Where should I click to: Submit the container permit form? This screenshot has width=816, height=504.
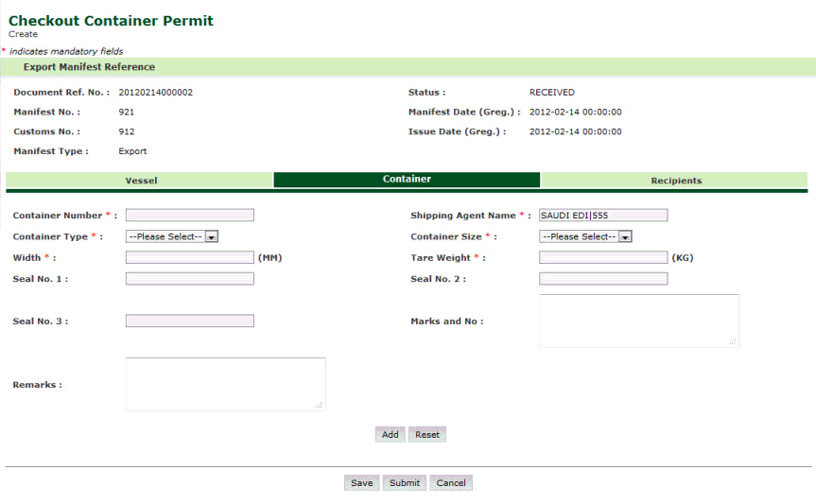[404, 483]
